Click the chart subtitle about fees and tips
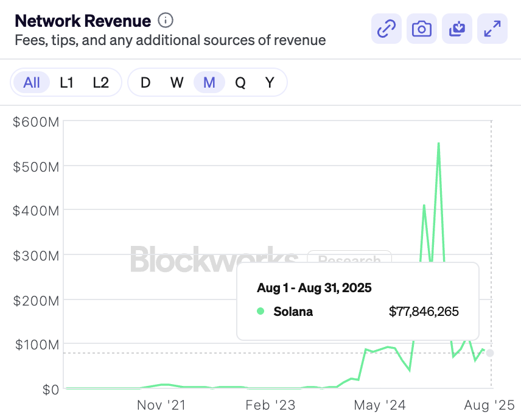 [170, 40]
